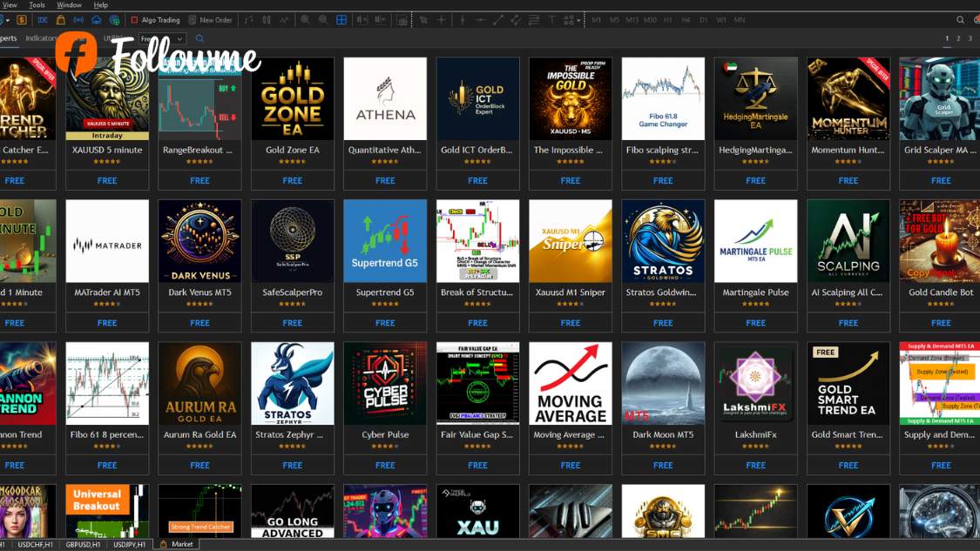This screenshot has height=551, width=980.
Task: Select the crosshair tool
Action: [x=441, y=20]
